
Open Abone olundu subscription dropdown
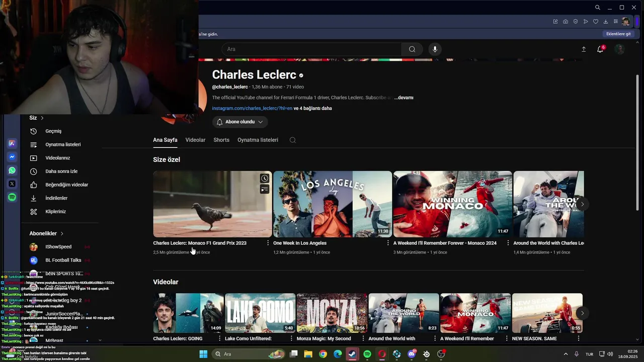tap(240, 122)
